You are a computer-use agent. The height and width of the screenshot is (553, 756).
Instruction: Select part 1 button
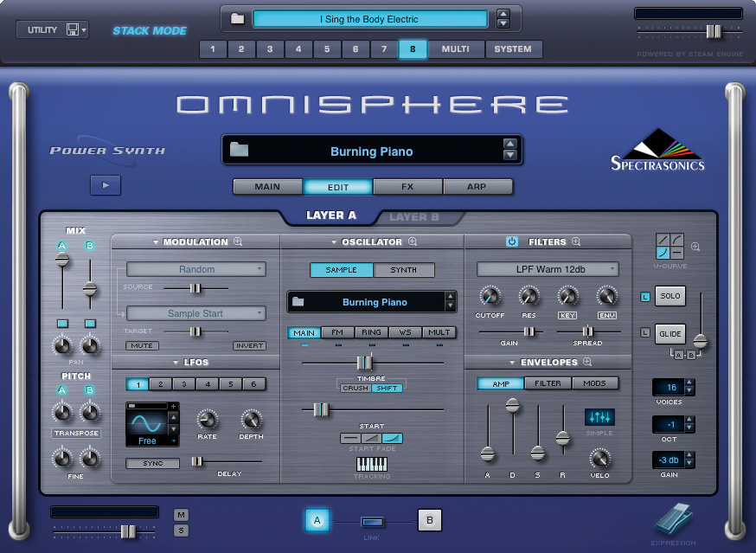pos(213,48)
